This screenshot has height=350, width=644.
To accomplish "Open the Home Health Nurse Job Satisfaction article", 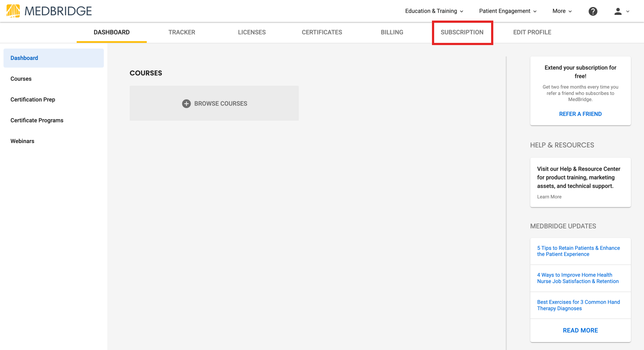I will coord(578,278).
